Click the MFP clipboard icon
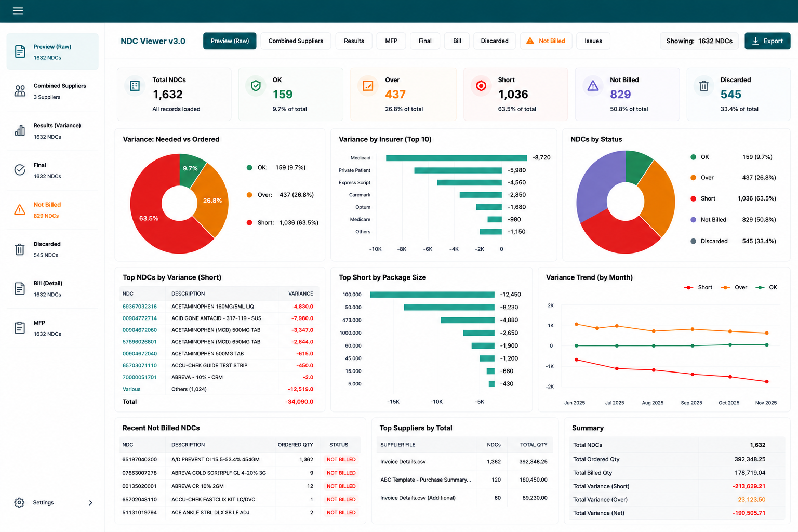Image resolution: width=798 pixels, height=532 pixels. [20, 328]
